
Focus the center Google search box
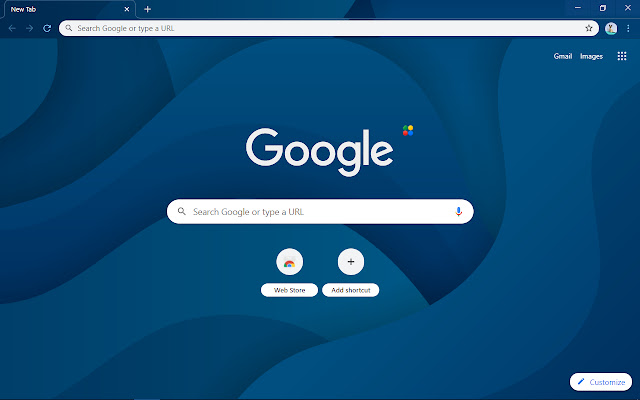click(x=320, y=211)
